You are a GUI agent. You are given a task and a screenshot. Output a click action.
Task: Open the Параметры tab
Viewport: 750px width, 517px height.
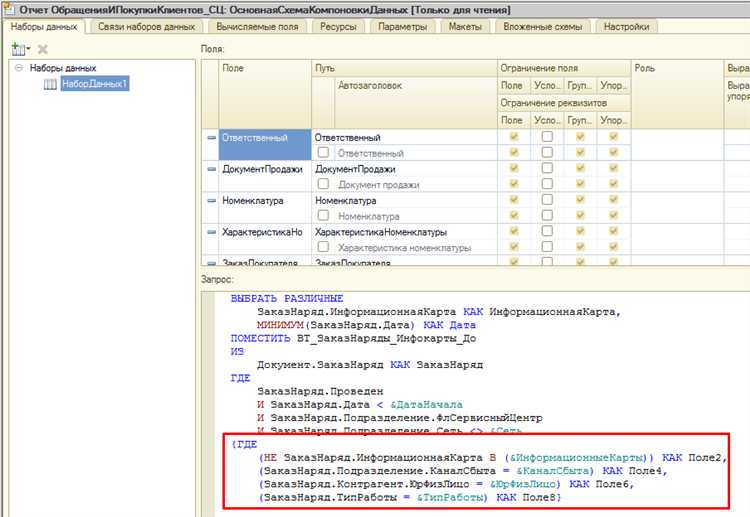coord(403,27)
